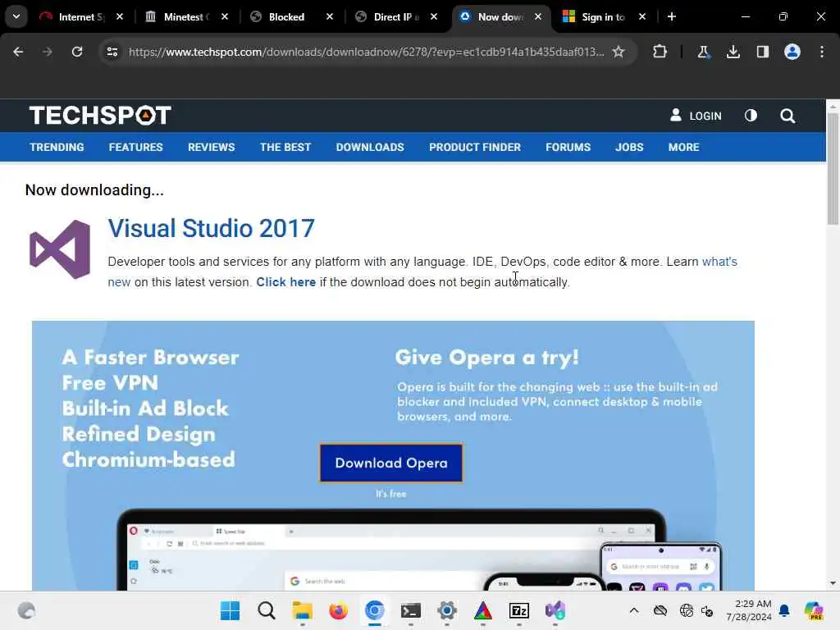Viewport: 840px width, 630px height.
Task: Open PRODUCT FINDER menu item
Action: point(475,147)
